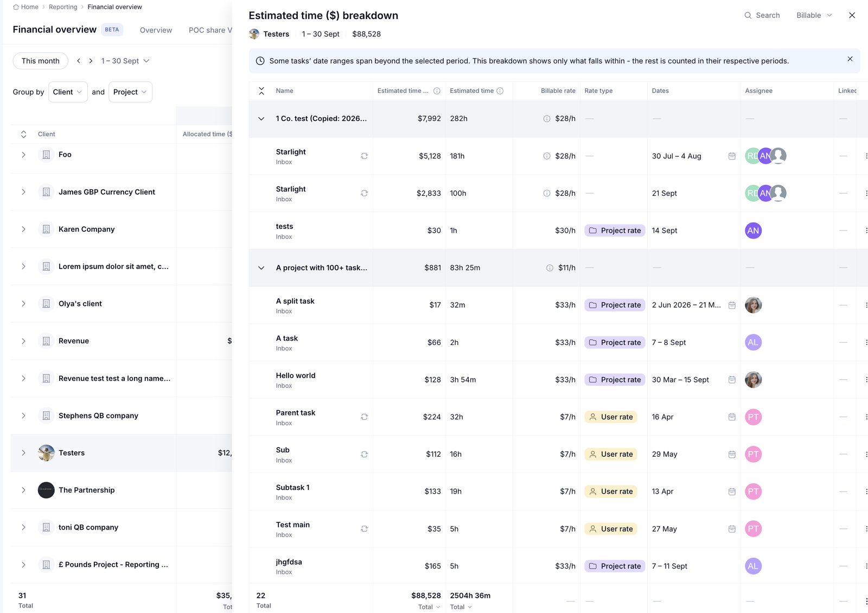The width and height of the screenshot is (868, 613).
Task: Click the Dates column header
Action: pos(660,91)
